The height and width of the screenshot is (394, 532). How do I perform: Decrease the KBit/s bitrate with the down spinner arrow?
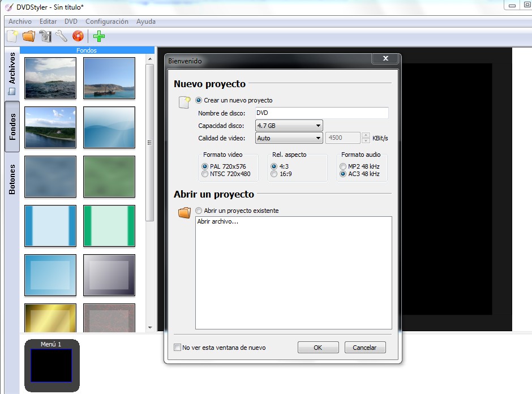pos(366,140)
